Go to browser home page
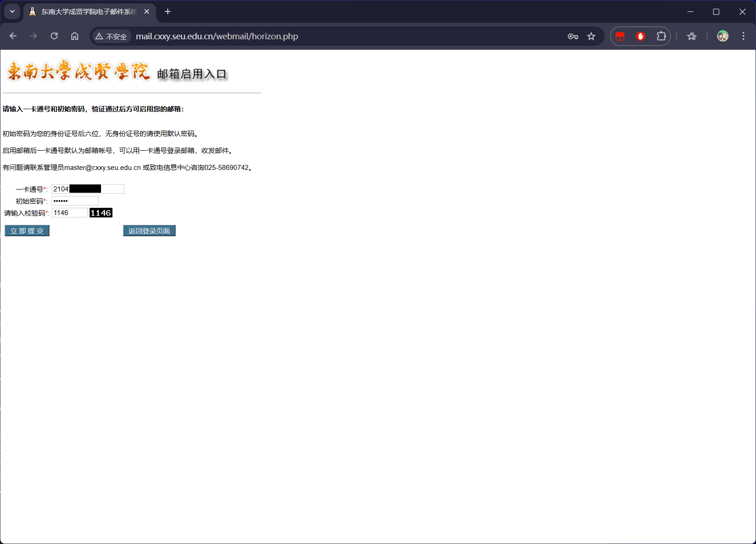 [x=75, y=36]
